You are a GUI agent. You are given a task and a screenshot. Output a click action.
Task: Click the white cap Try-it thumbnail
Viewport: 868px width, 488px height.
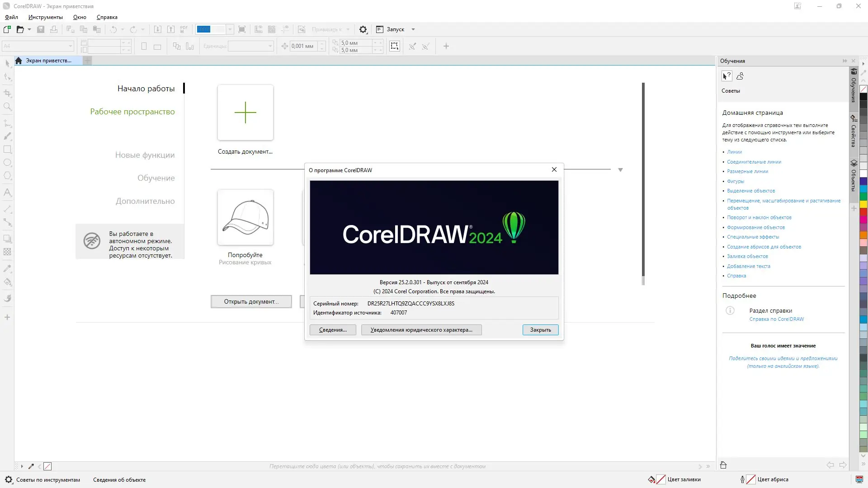click(245, 217)
